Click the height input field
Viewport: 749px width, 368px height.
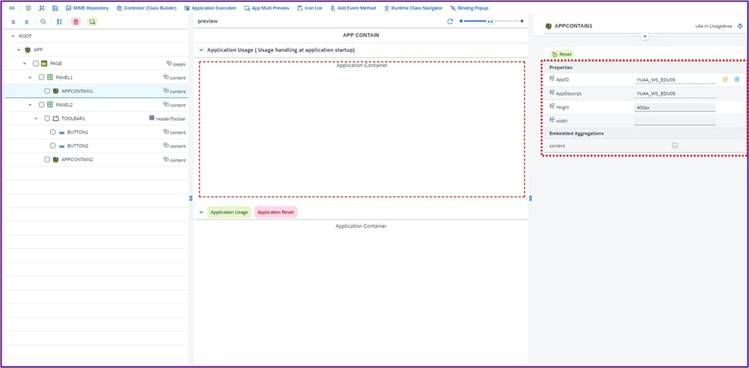pos(675,108)
